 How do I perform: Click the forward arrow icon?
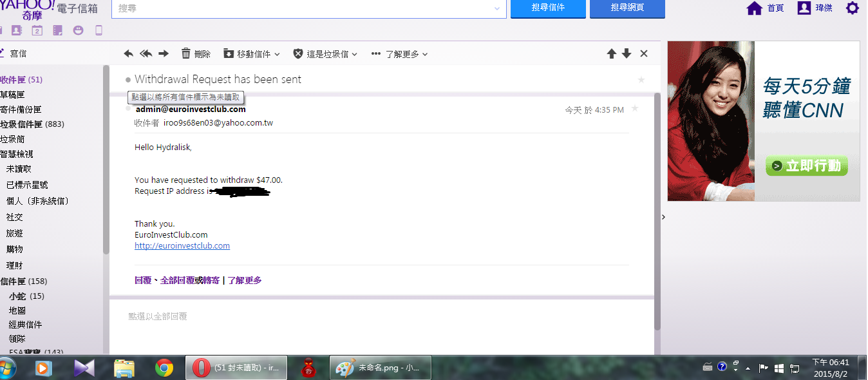(x=164, y=54)
